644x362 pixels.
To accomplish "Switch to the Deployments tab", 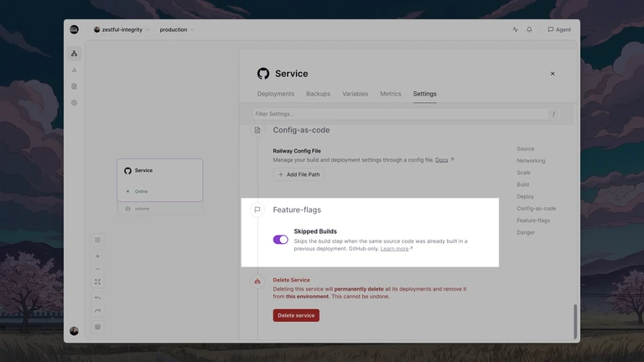I will click(276, 94).
